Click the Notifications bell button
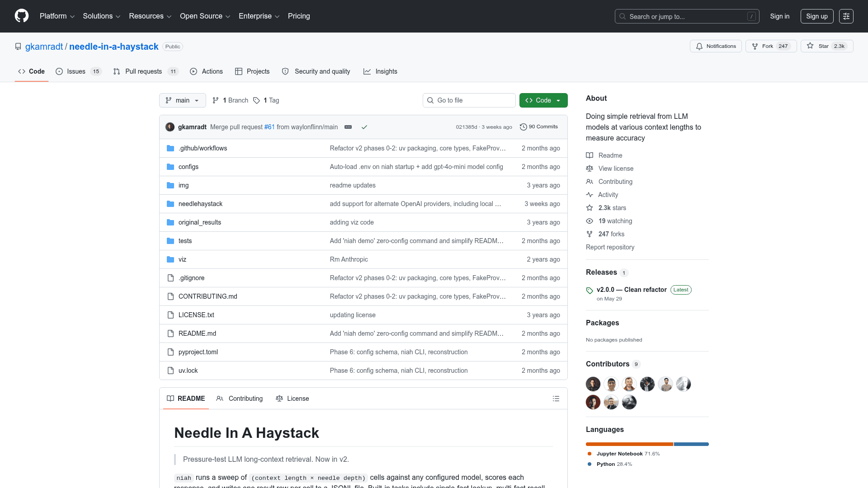This screenshot has width=868, height=488. pos(716,46)
